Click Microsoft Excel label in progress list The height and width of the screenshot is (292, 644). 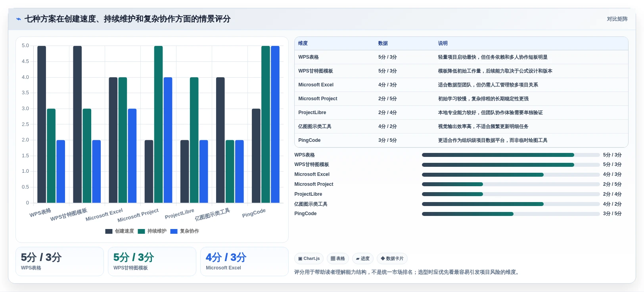[x=312, y=174]
